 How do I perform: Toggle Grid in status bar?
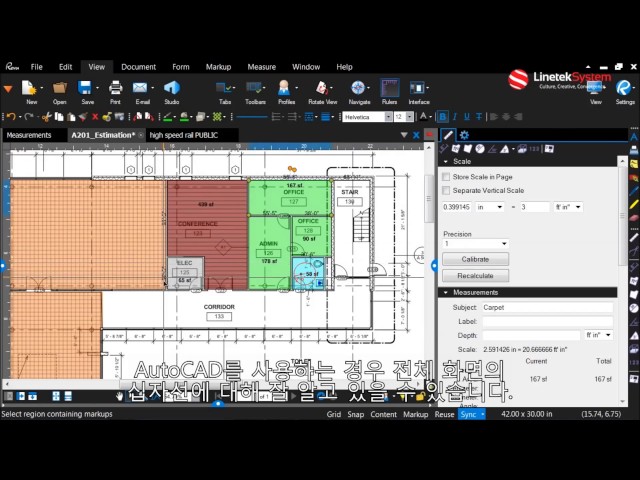point(333,414)
